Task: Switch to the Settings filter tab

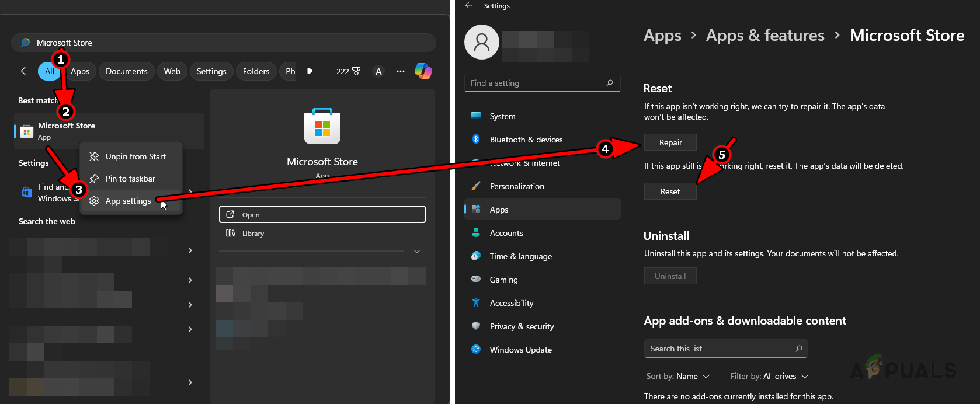Action: [x=211, y=71]
